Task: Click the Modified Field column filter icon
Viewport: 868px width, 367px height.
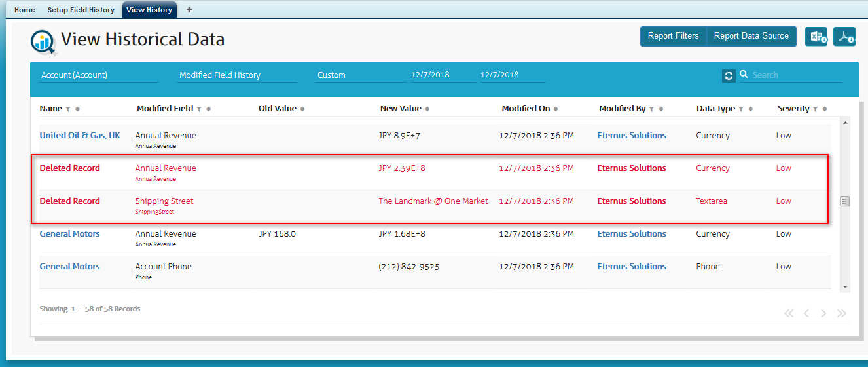Action: (199, 109)
